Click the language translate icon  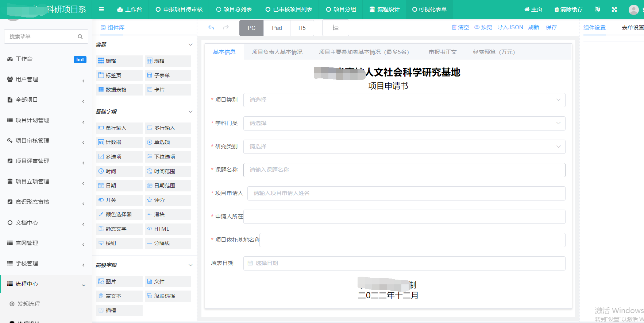tap(597, 9)
